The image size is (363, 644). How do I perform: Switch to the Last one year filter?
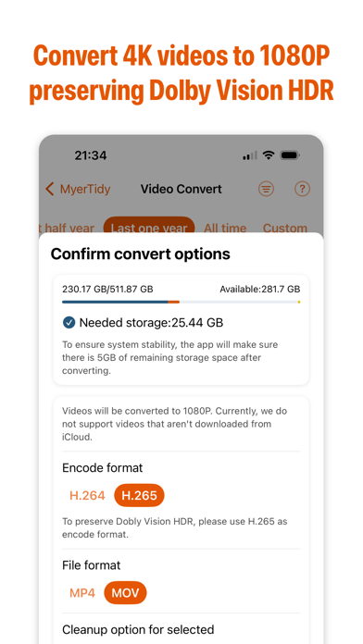(x=149, y=227)
